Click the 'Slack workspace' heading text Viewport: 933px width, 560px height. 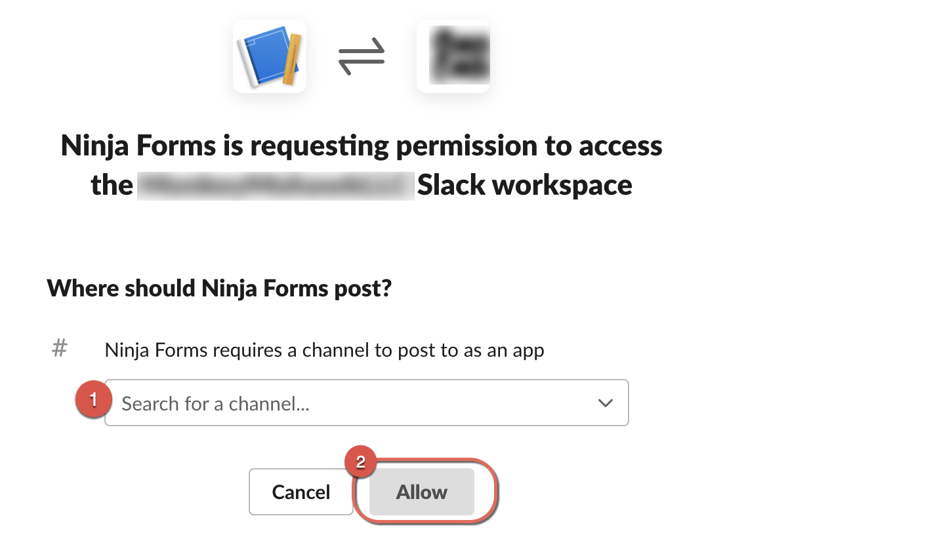[x=525, y=186]
